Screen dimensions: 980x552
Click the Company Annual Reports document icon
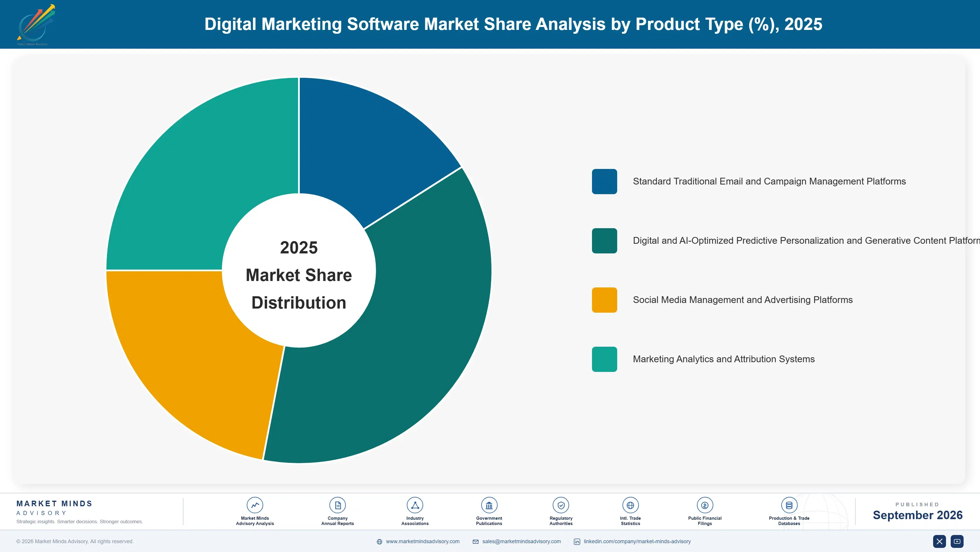[337, 505]
